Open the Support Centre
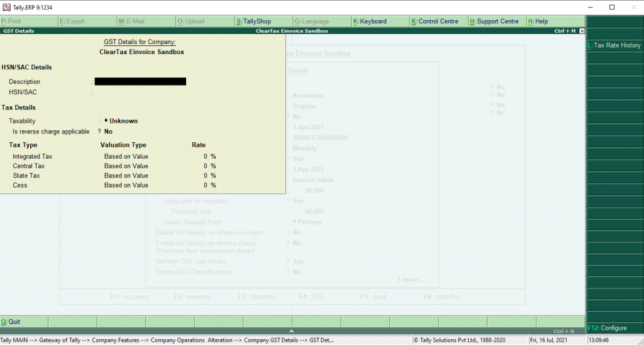Screen dimensions: 644x345 pos(498,21)
